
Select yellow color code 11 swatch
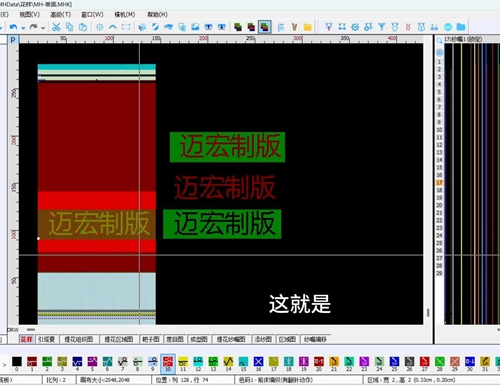tap(183, 362)
